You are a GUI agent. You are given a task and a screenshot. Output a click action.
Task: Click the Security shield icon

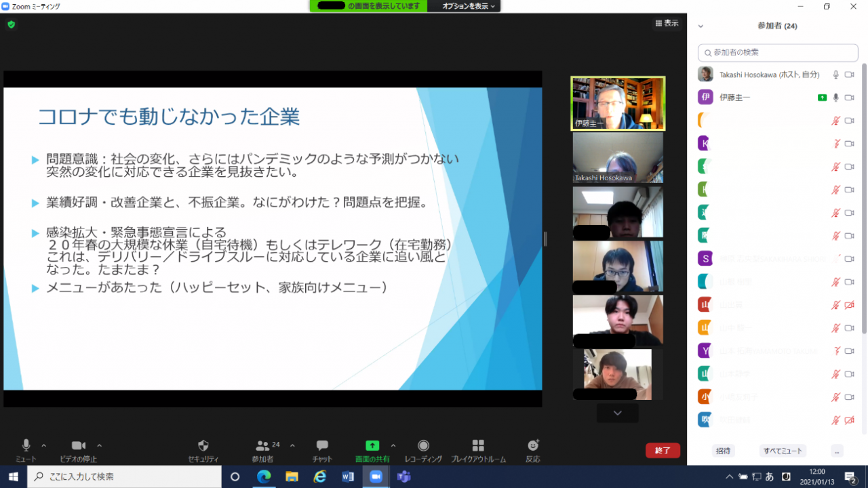(203, 445)
